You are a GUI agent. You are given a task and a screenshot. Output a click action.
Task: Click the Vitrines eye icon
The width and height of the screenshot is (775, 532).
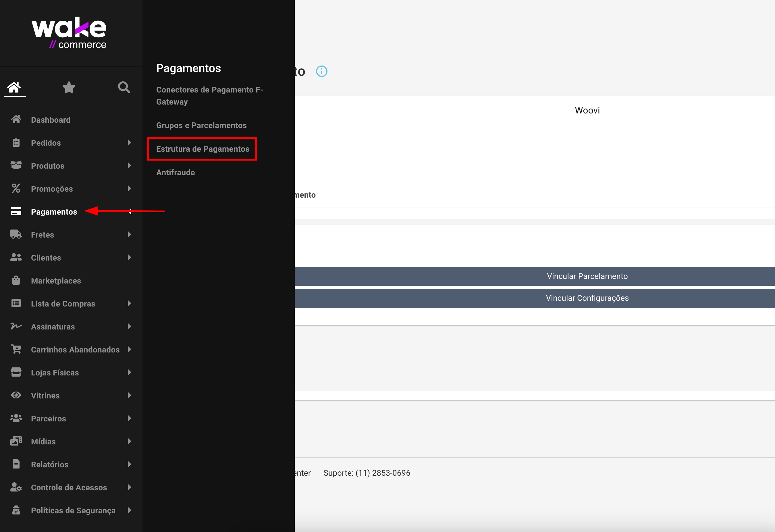coord(16,395)
